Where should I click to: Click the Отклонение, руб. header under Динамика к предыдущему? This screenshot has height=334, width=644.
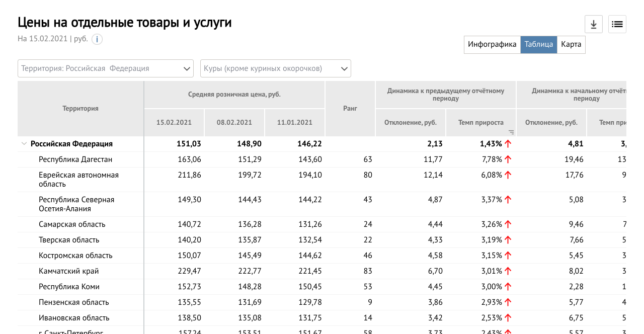coord(411,122)
